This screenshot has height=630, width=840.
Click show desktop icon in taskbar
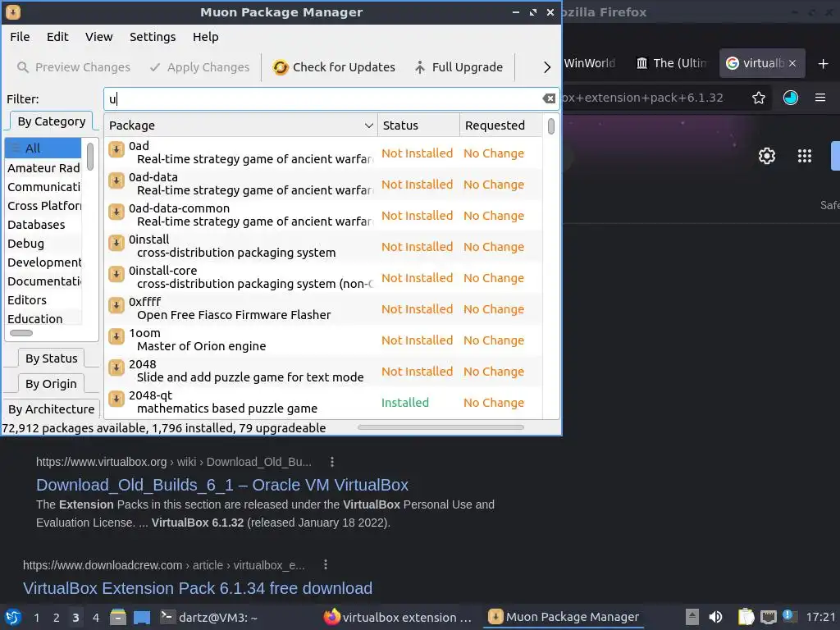click(x=142, y=617)
